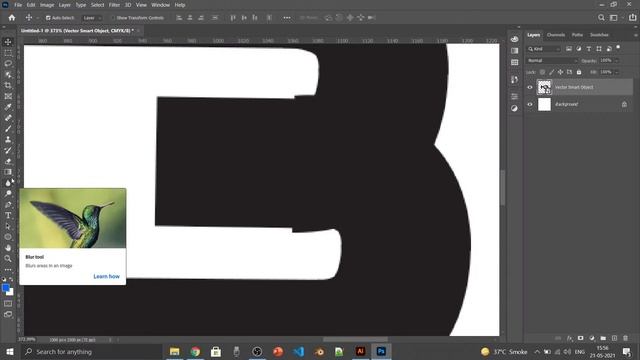Toggle lock position
The image size is (640, 360).
(x=560, y=72)
